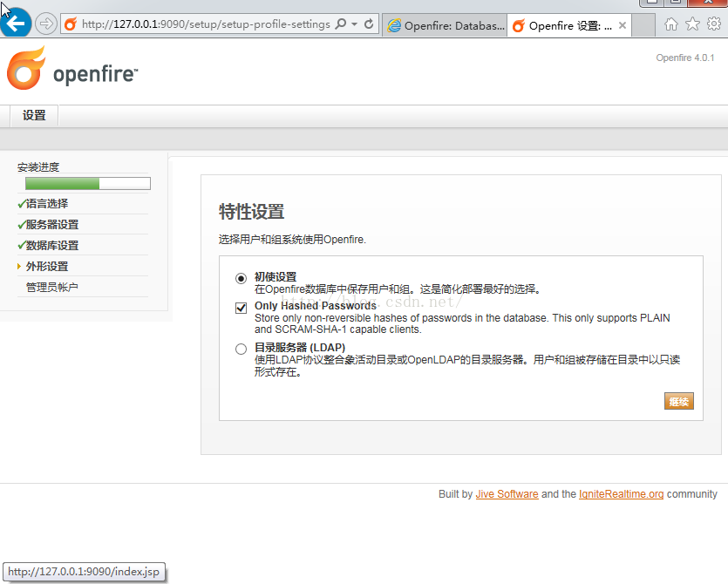Click the orange 继续 button
Viewport: 728px width, 584px height.
pos(679,402)
